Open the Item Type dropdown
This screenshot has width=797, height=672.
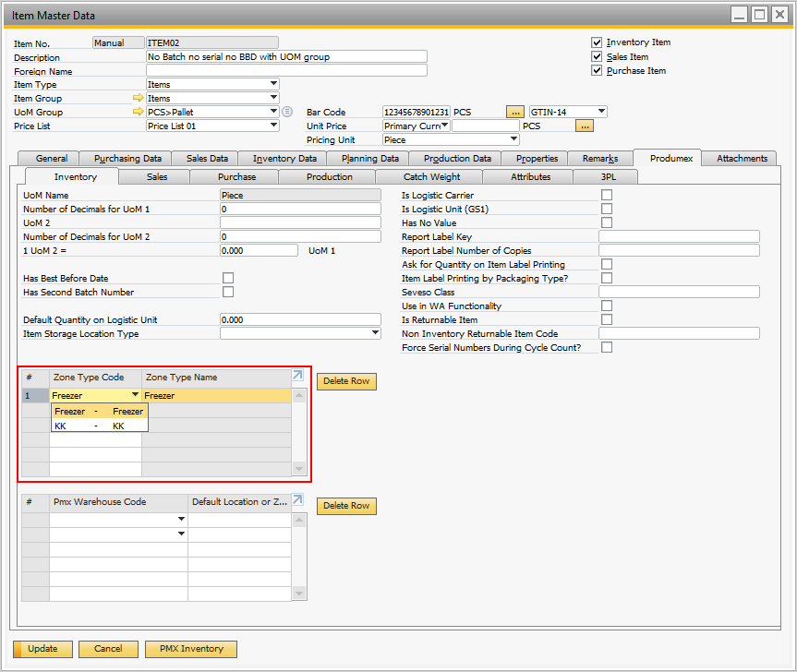pyautogui.click(x=273, y=84)
